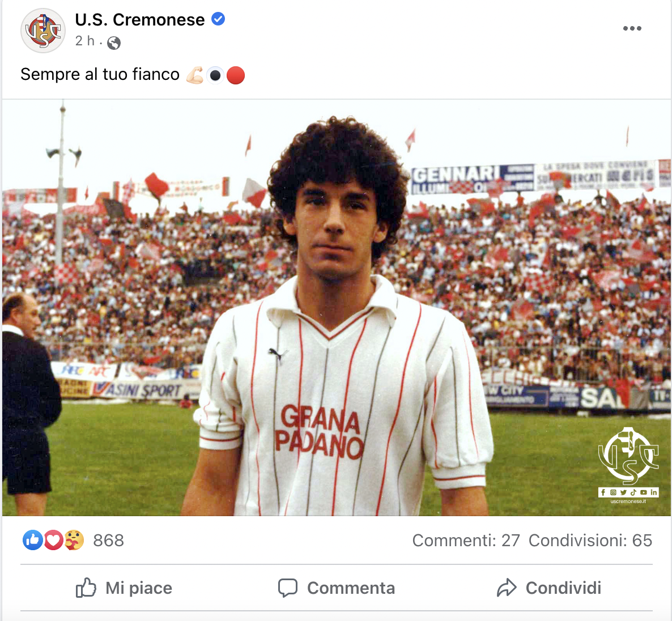Open the Commenti: 27 comments list
Viewport: 672px width, 621px height.
(466, 541)
